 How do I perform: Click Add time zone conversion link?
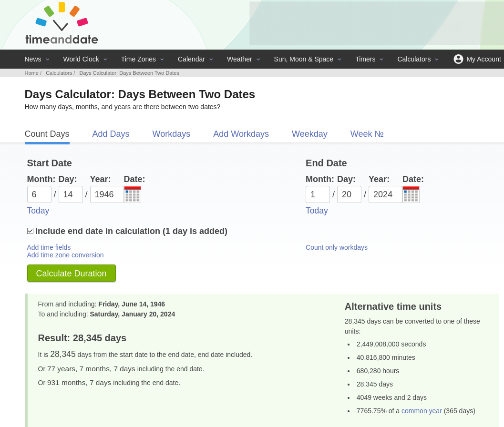[65, 255]
